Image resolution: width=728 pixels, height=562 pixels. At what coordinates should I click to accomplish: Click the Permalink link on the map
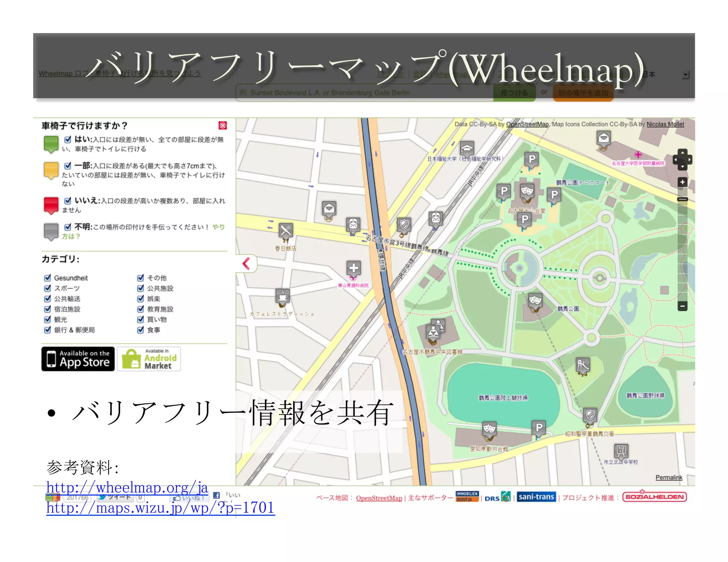pyautogui.click(x=669, y=477)
